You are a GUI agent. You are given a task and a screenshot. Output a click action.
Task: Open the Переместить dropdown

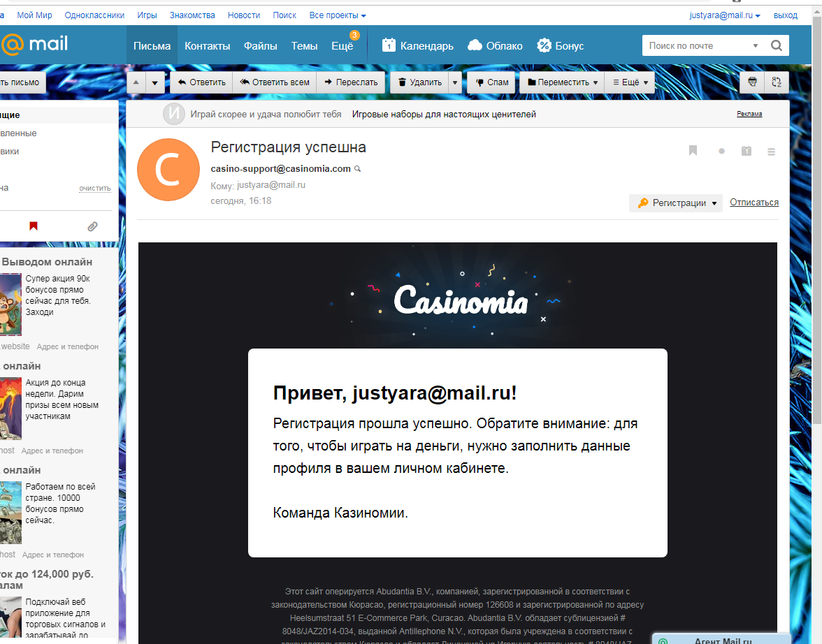(563, 82)
